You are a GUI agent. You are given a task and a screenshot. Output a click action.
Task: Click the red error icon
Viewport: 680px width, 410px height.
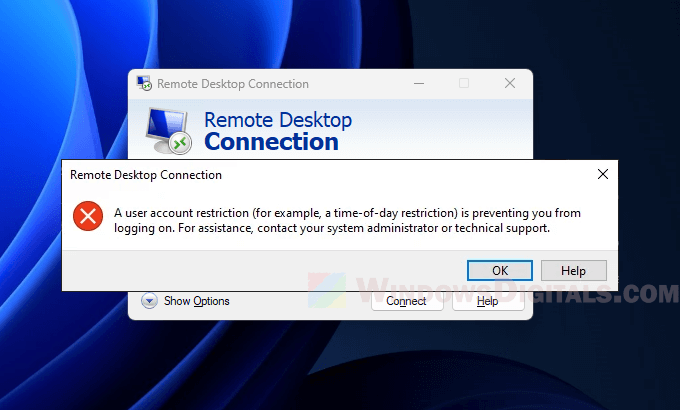click(88, 216)
